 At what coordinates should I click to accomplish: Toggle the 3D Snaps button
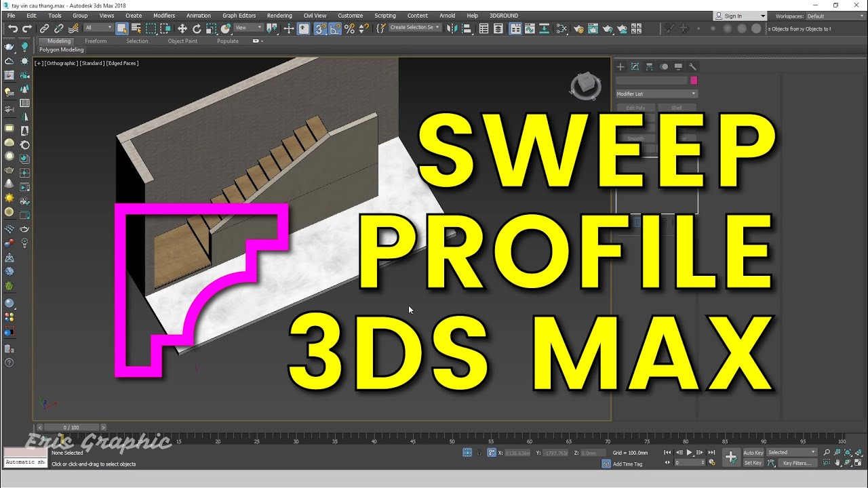(320, 28)
